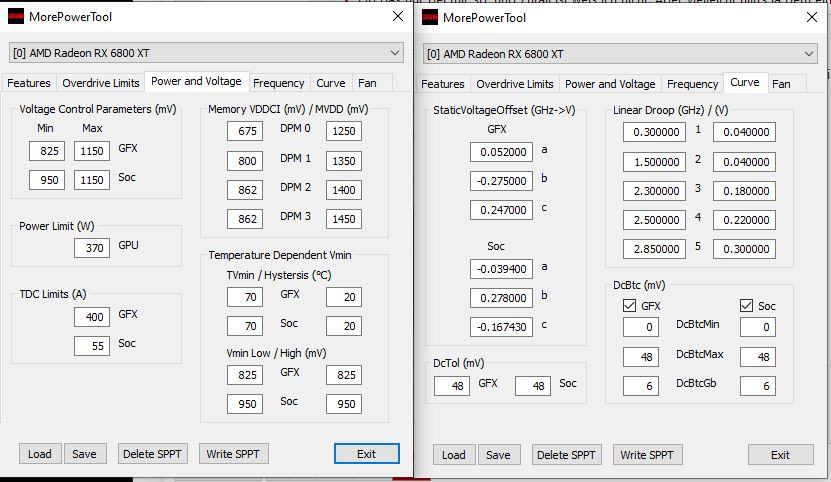Edit DPM 1 MVDD field 1350
This screenshot has height=482, width=831.
click(x=344, y=161)
